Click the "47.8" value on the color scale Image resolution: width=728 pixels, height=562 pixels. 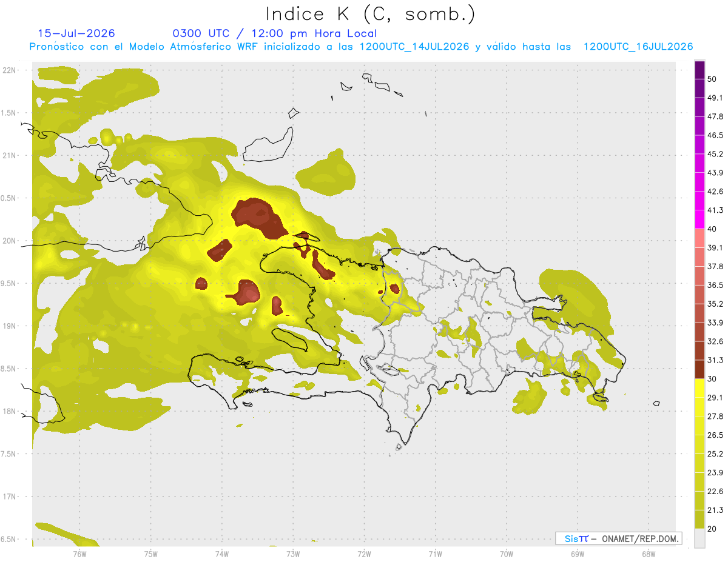coord(715,116)
